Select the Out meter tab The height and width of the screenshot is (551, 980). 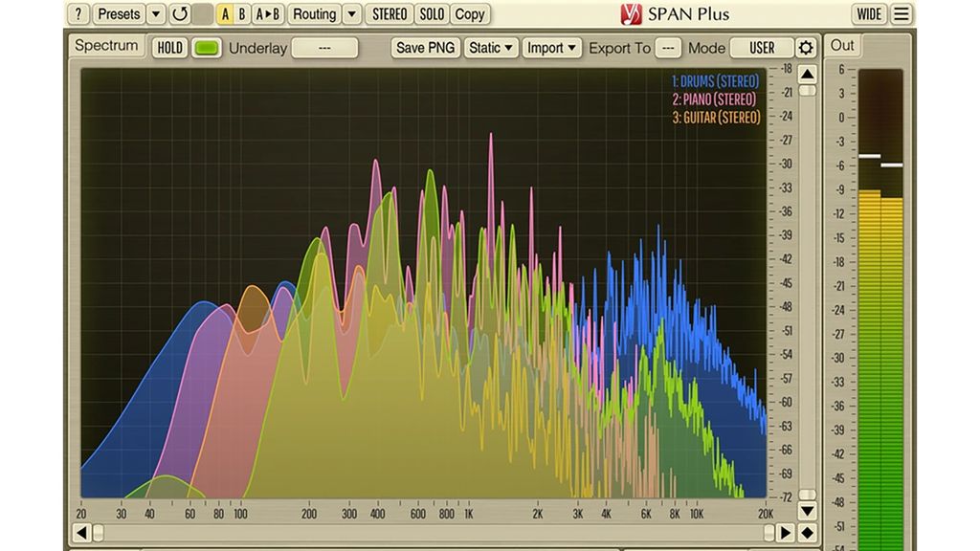(842, 46)
